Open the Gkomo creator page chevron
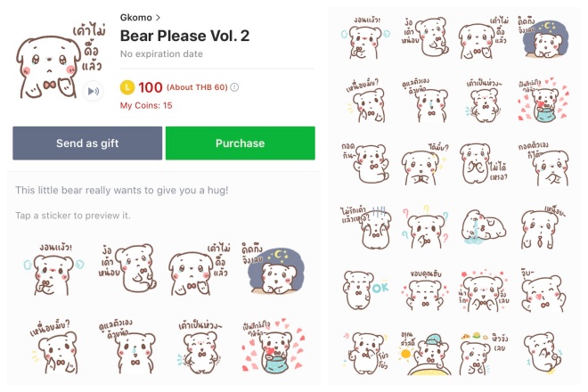The width and height of the screenshot is (588, 392). [x=158, y=18]
